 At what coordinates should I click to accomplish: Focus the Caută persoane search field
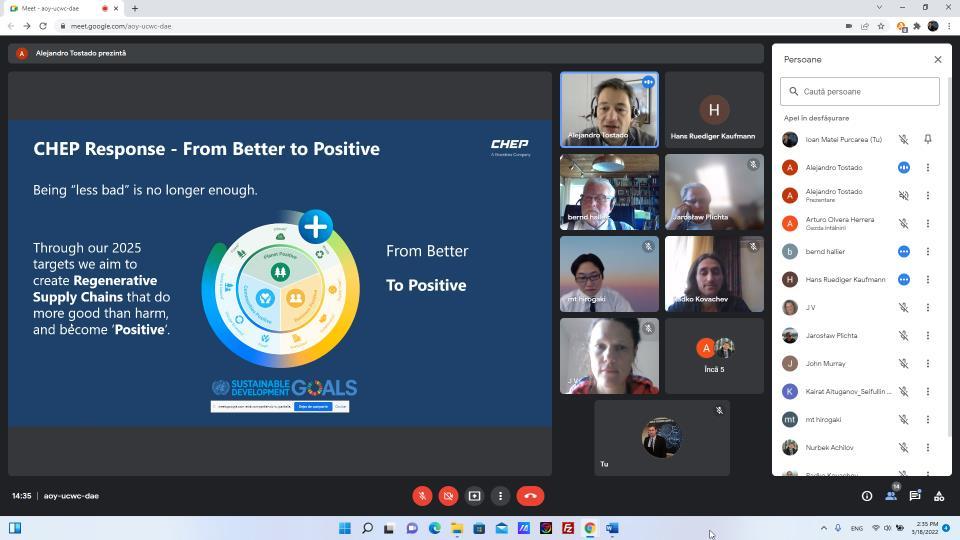pos(860,91)
